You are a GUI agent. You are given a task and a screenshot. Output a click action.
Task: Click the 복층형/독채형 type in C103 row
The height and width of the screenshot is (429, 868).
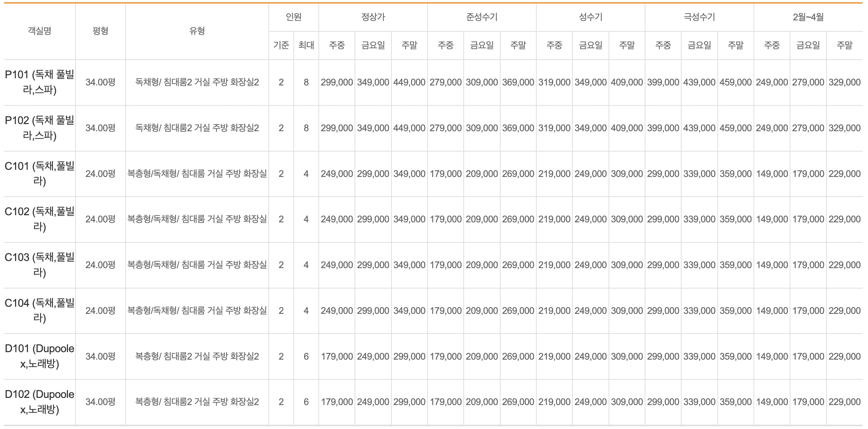pyautogui.click(x=197, y=265)
